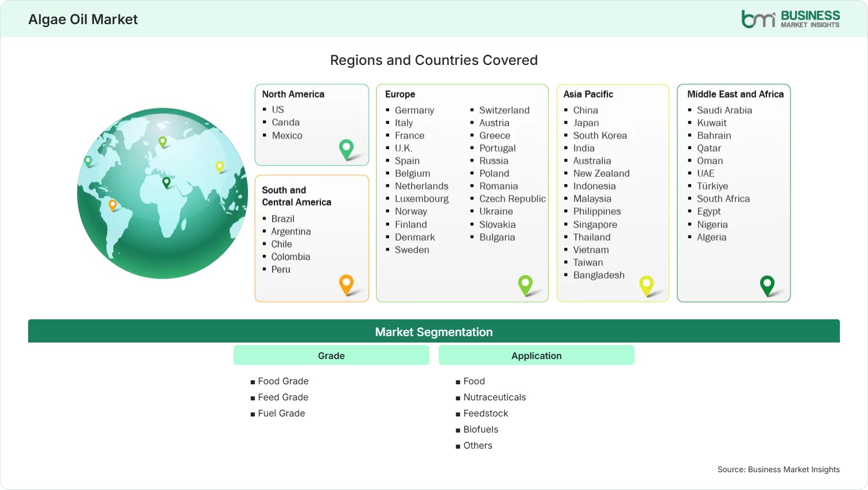This screenshot has width=868, height=490.
Task: Select China in Asia Pacific list
Action: pyautogui.click(x=586, y=110)
